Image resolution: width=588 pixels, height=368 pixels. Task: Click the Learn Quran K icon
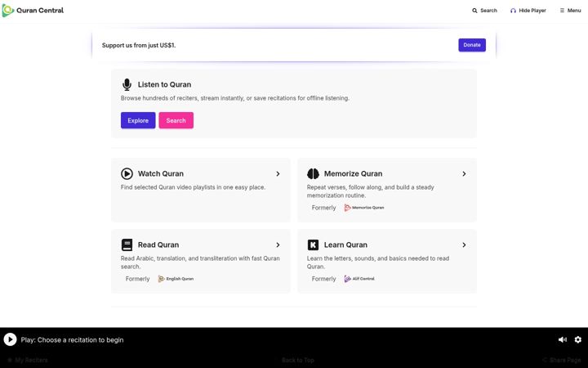click(313, 245)
